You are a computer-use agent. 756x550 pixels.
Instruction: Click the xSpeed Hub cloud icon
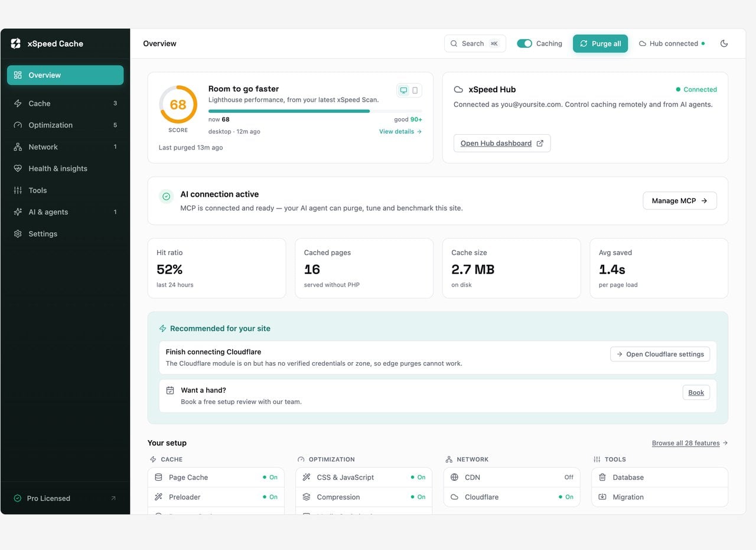tap(458, 90)
